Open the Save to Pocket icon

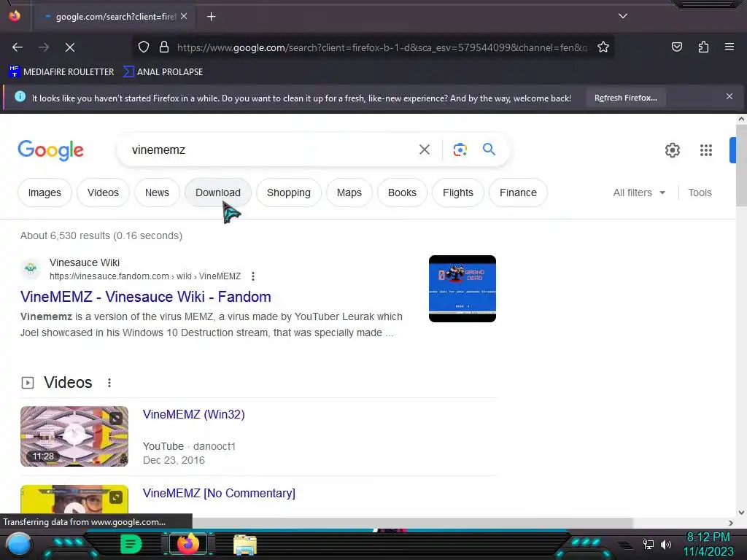coord(677,47)
